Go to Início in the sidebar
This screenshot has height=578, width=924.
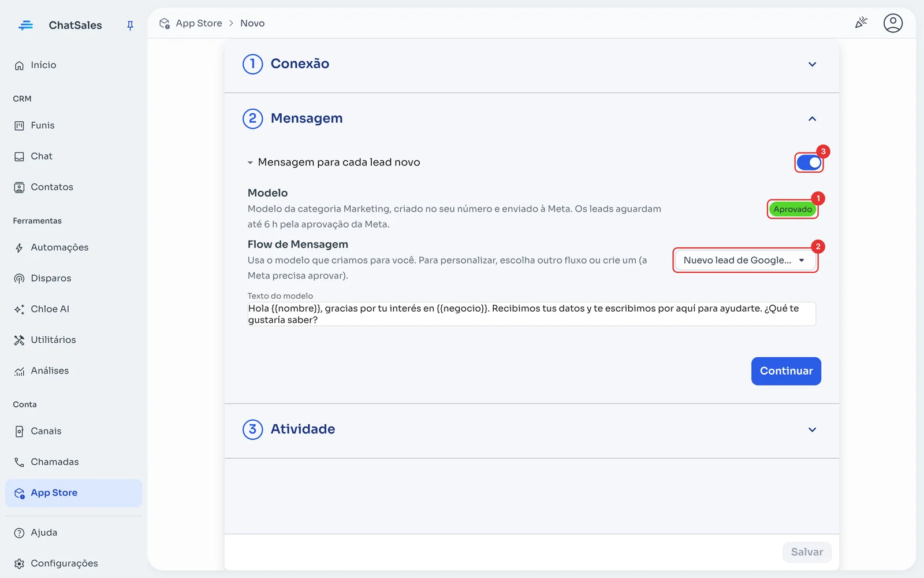(73, 65)
